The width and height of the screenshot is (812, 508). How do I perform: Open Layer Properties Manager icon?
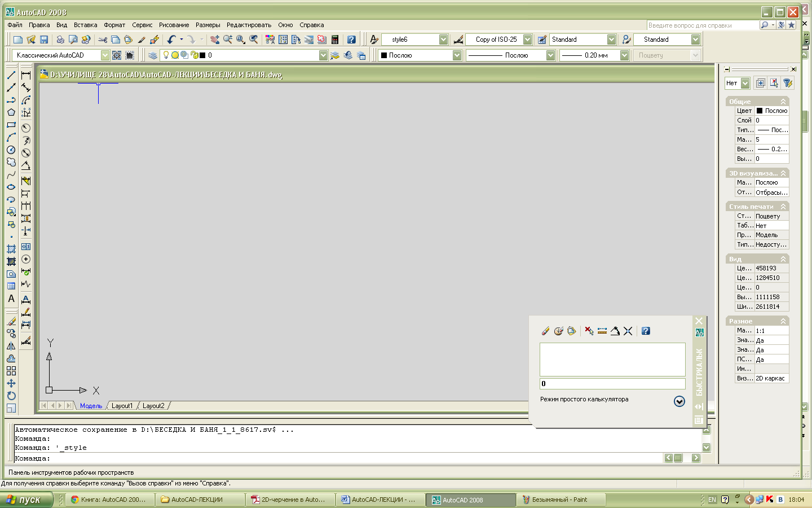(153, 55)
